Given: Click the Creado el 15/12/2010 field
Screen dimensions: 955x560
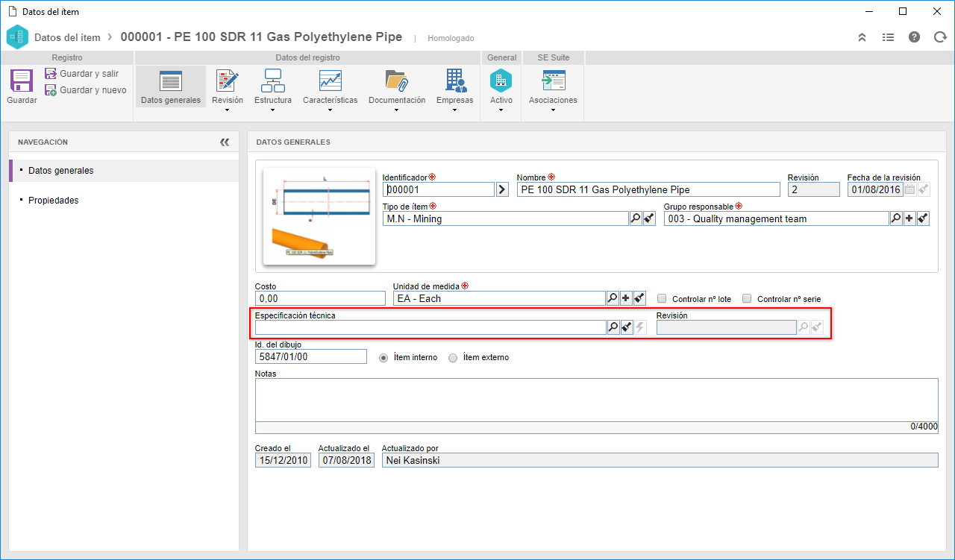Looking at the screenshot, I should (x=283, y=460).
